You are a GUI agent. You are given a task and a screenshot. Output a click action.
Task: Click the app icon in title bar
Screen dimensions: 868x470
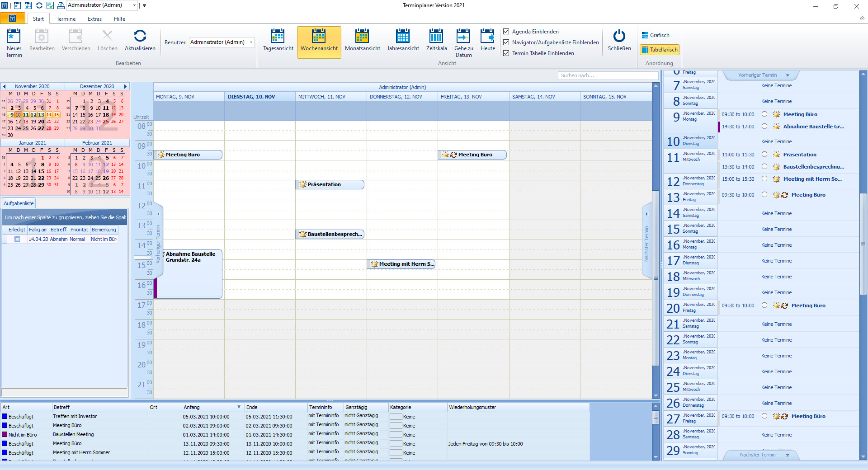click(5, 5)
